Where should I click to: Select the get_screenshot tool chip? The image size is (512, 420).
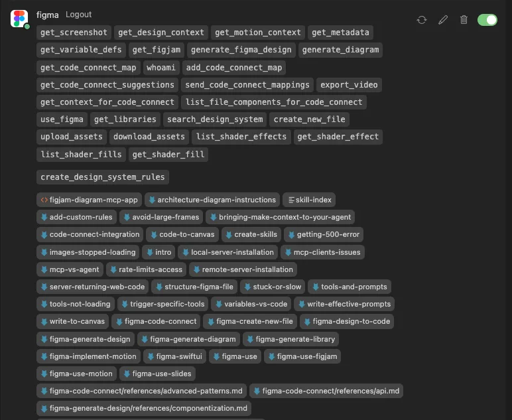coord(74,33)
